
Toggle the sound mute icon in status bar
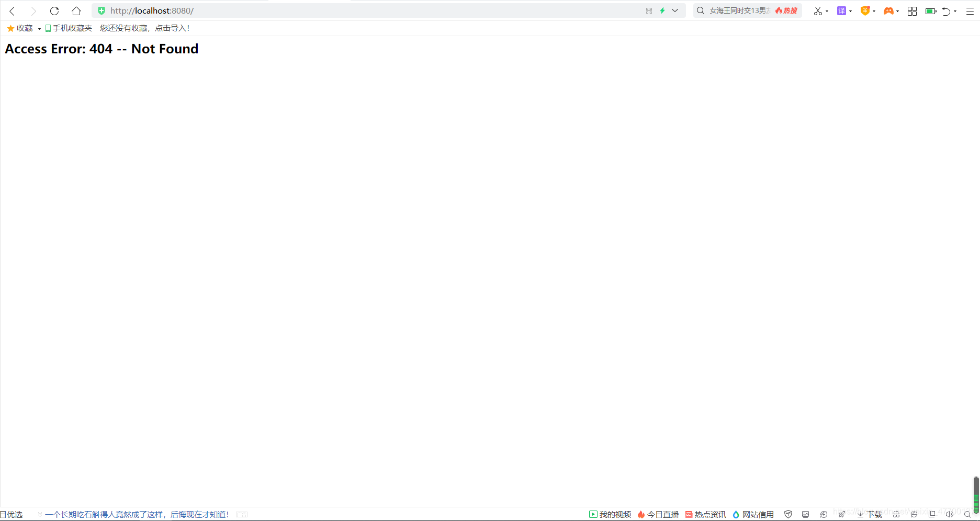pos(949,515)
